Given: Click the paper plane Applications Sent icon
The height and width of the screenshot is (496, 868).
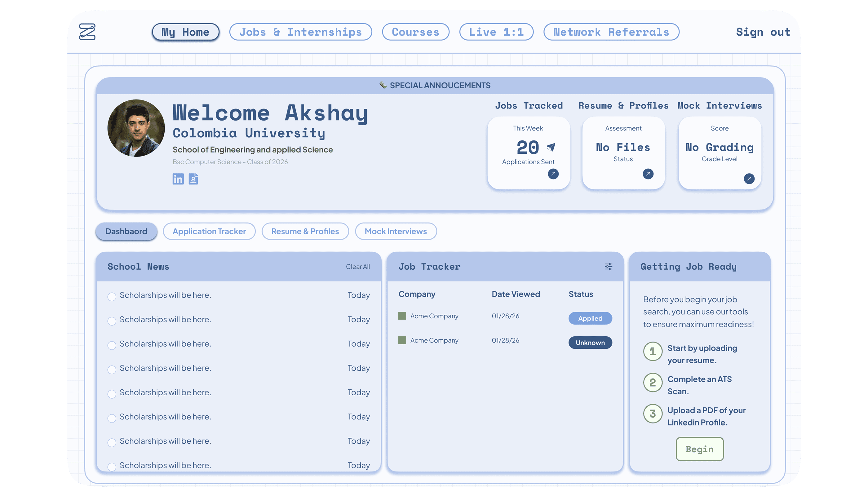Looking at the screenshot, I should click(x=551, y=147).
